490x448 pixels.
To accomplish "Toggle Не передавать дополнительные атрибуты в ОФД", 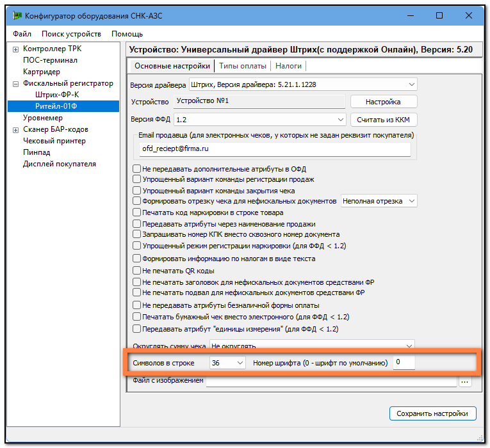I will tap(136, 169).
